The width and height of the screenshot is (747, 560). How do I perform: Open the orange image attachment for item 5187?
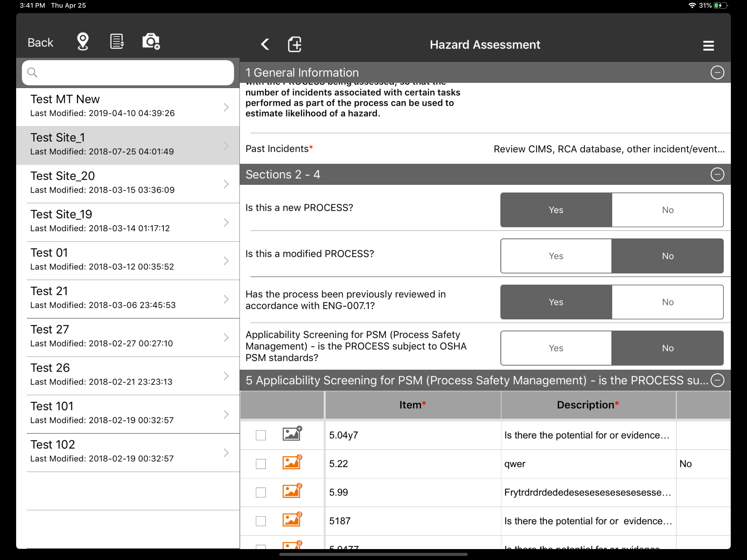pyautogui.click(x=292, y=520)
